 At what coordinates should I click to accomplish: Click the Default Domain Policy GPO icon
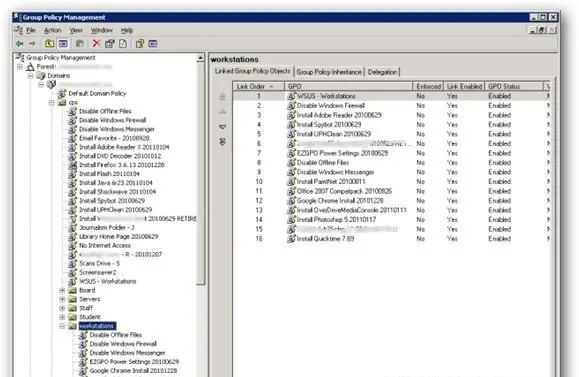click(x=62, y=93)
